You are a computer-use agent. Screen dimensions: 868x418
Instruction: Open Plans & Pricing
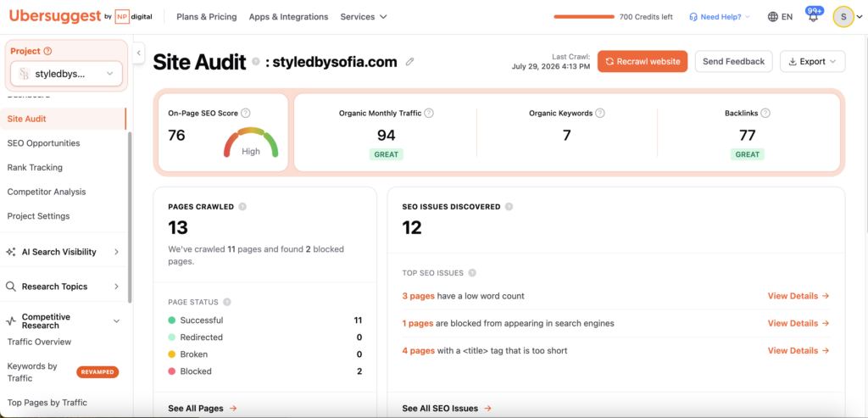[x=207, y=17]
